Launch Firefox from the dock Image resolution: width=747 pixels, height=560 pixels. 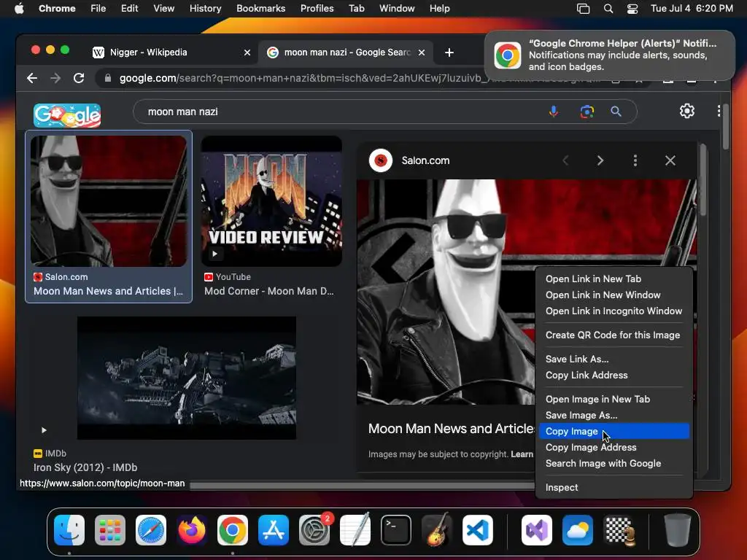[192, 530]
